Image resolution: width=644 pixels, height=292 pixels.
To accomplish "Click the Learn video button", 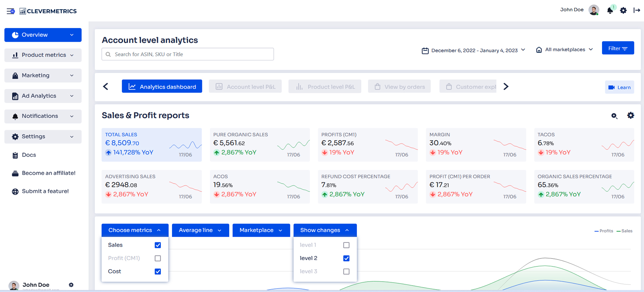I will [x=619, y=87].
